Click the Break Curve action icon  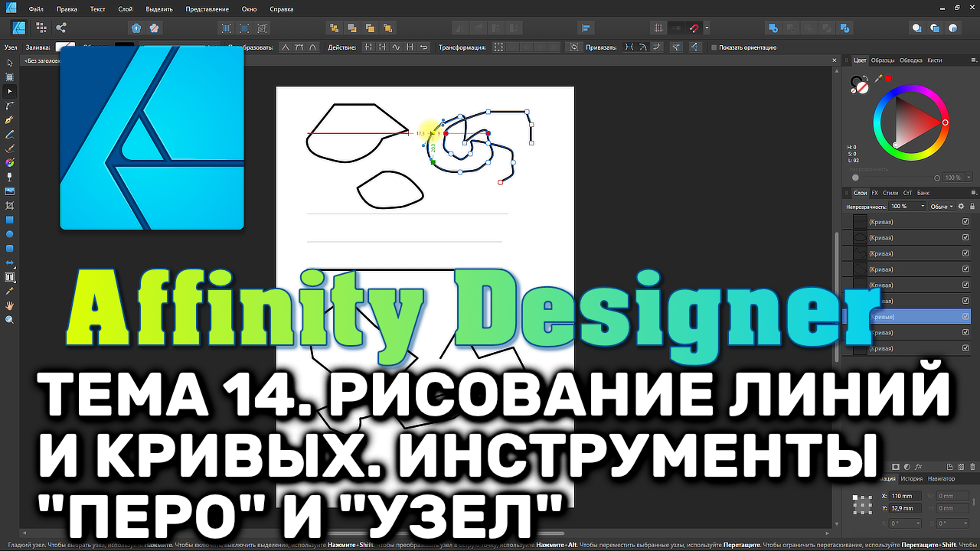click(x=368, y=47)
